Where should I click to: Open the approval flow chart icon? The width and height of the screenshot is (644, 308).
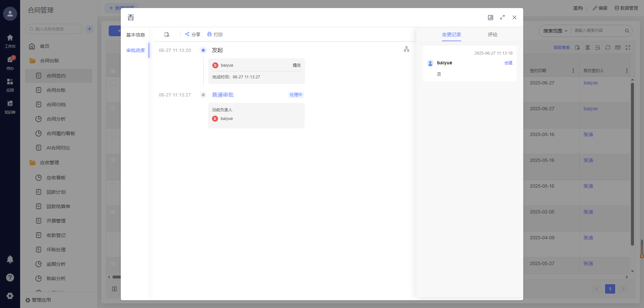pyautogui.click(x=406, y=49)
